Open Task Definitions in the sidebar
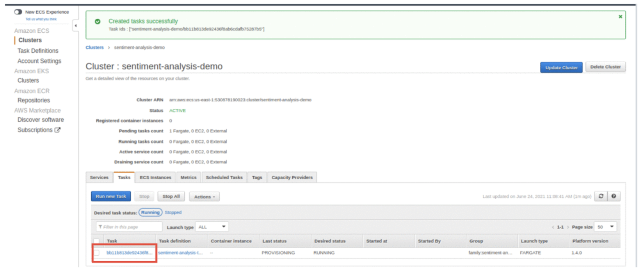The height and width of the screenshot is (274, 644). click(x=38, y=51)
